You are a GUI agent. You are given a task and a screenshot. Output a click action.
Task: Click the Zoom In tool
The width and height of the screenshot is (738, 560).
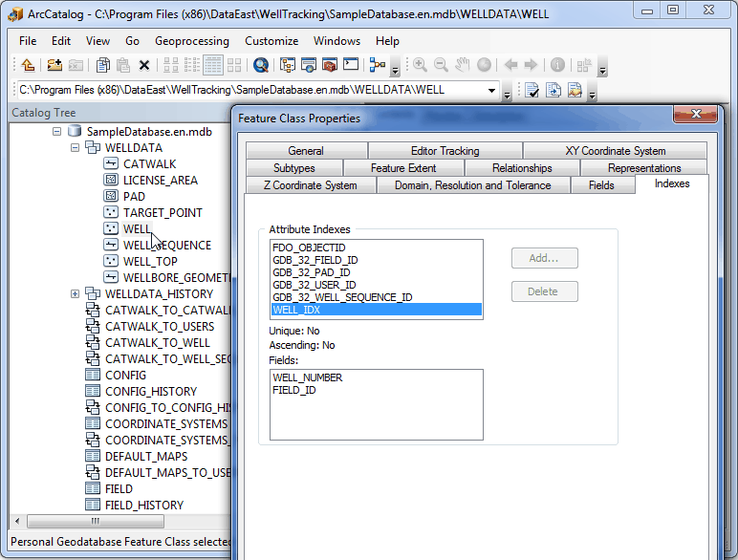point(420,65)
